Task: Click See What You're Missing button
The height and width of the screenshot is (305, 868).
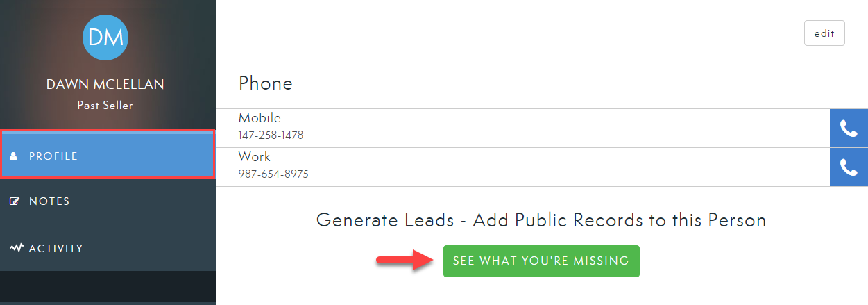Action: point(541,261)
